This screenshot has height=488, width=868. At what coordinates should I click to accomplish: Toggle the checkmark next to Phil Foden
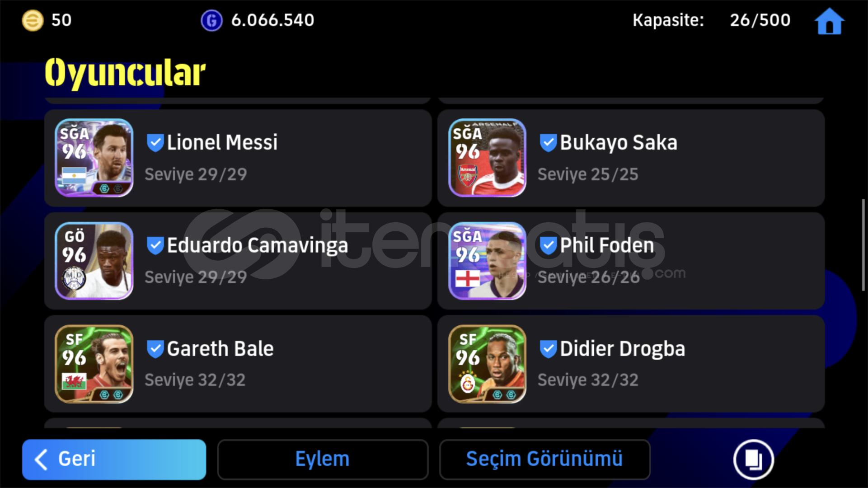548,246
